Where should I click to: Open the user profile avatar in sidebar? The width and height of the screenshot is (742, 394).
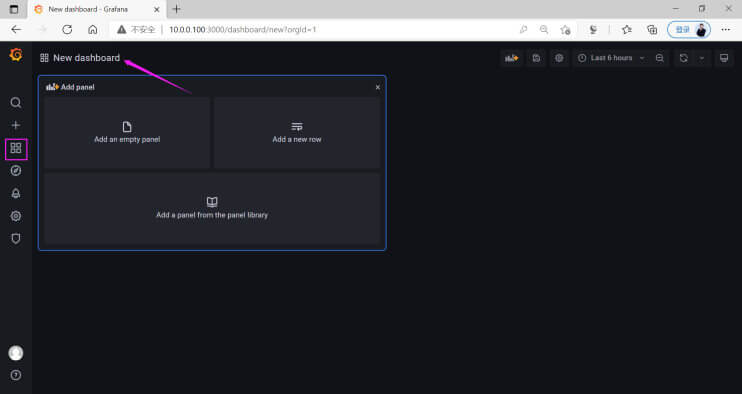coord(16,353)
